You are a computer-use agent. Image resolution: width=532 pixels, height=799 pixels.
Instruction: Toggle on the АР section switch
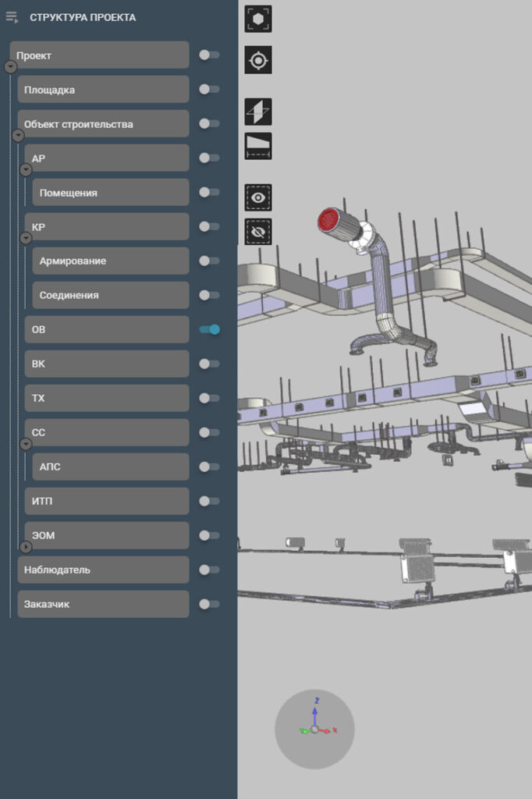pos(209,158)
